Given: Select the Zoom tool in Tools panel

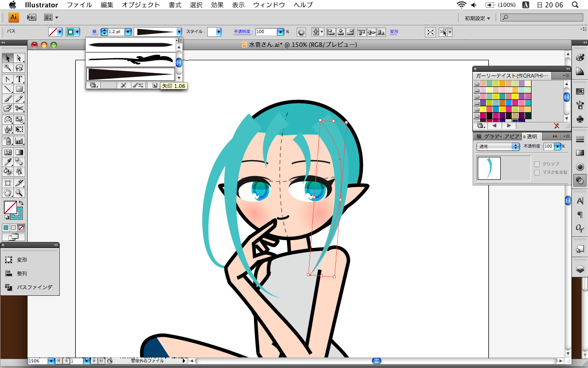Looking at the screenshot, I should [x=19, y=193].
